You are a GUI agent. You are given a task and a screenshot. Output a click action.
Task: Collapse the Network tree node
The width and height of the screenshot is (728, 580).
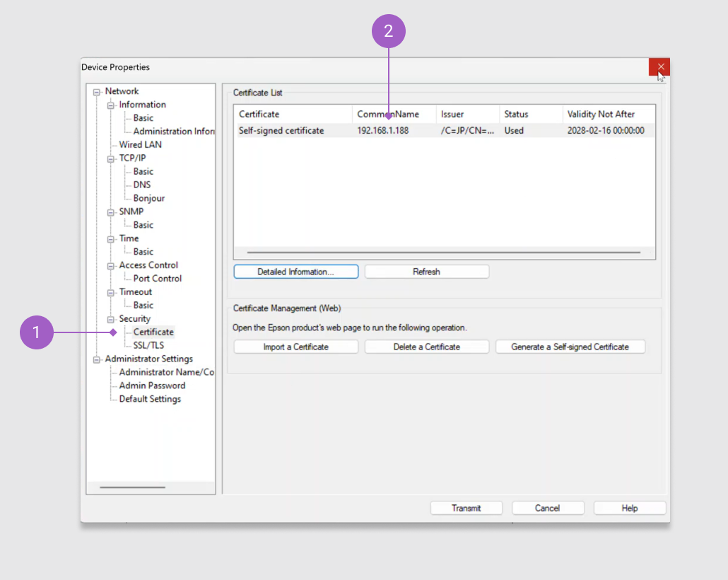click(97, 92)
